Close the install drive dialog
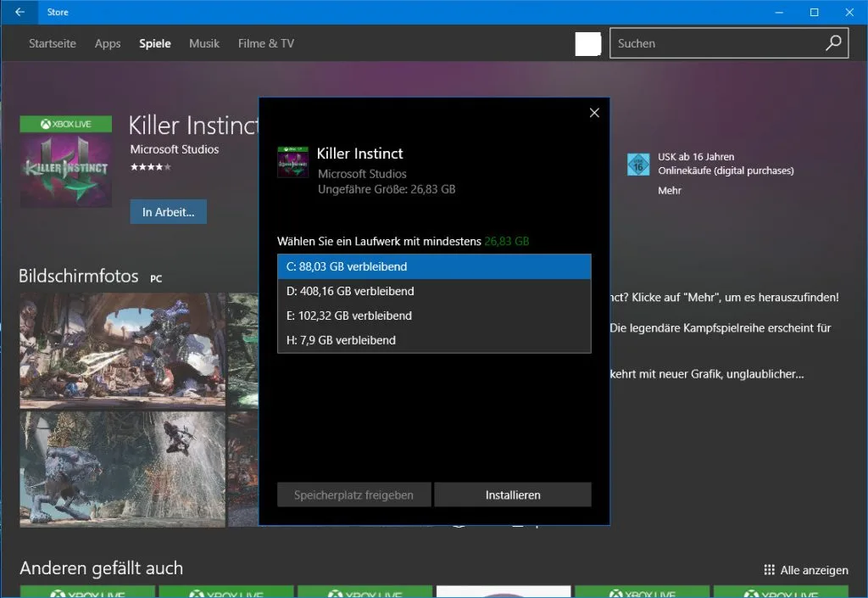 [x=594, y=113]
